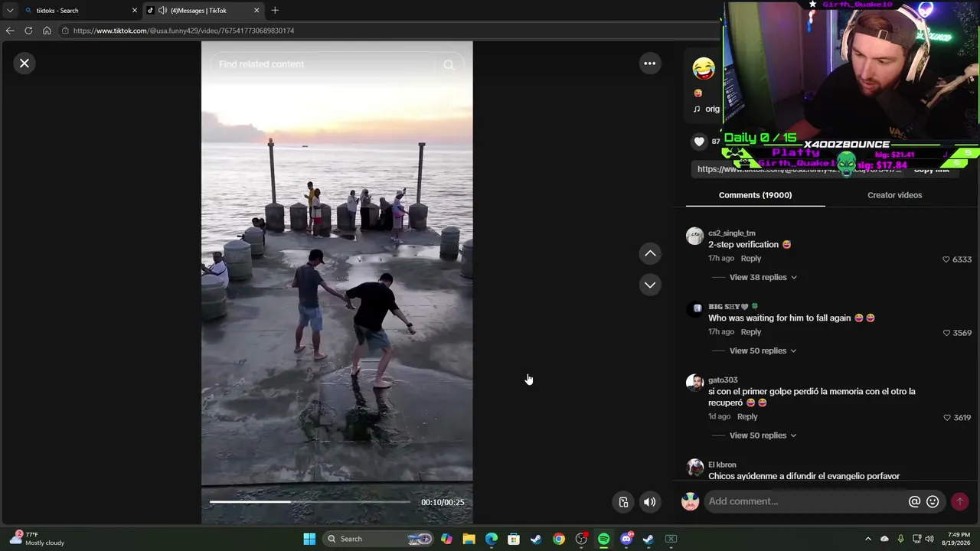Close the 'tiktoks - Search' tab
Viewport: 980px width, 551px height.
(135, 11)
